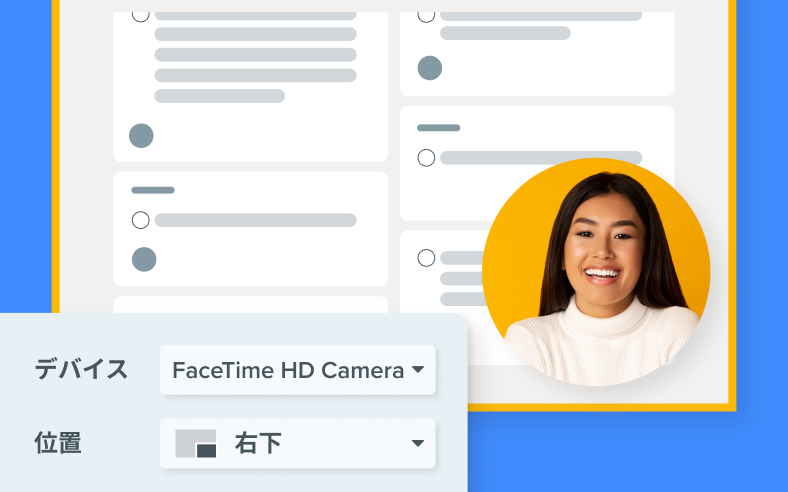The height and width of the screenshot is (492, 788).
Task: Click the bottom-right position layout icon
Action: tap(195, 443)
